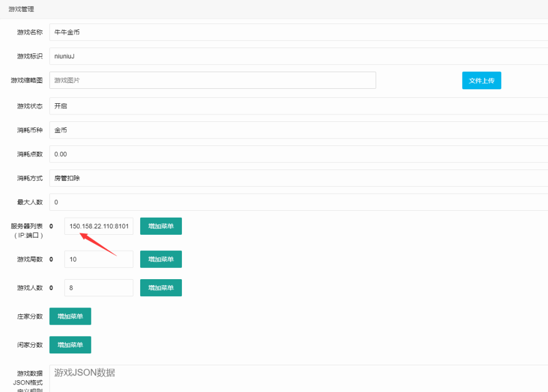The width and height of the screenshot is (548, 392).
Task: Expand the 消耗币种 selector showing 金币
Action: pyautogui.click(x=298, y=130)
